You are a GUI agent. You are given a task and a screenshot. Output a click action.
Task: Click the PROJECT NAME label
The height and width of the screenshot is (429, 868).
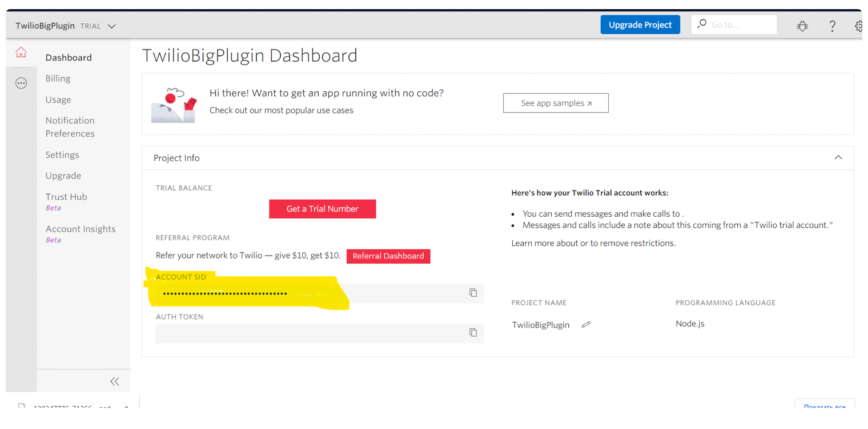(539, 302)
